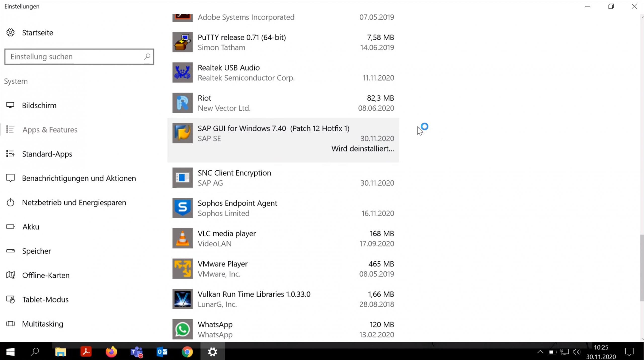
Task: Select SNC Client Encryption entry name
Action: (234, 173)
